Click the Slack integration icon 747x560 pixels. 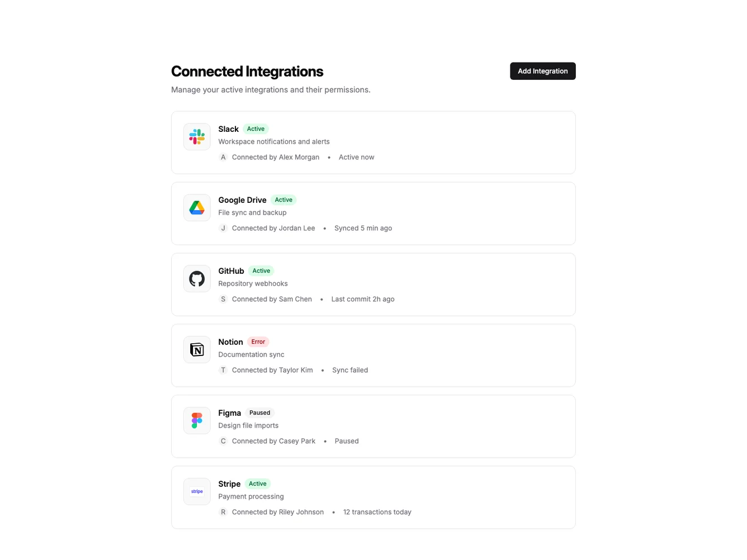coord(197,136)
